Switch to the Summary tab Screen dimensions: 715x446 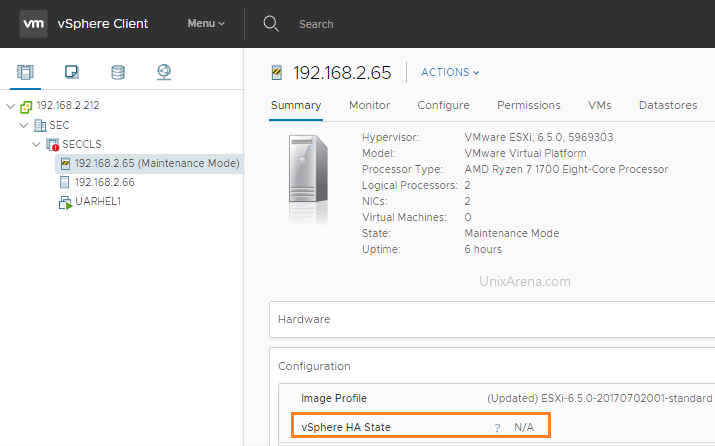point(296,105)
